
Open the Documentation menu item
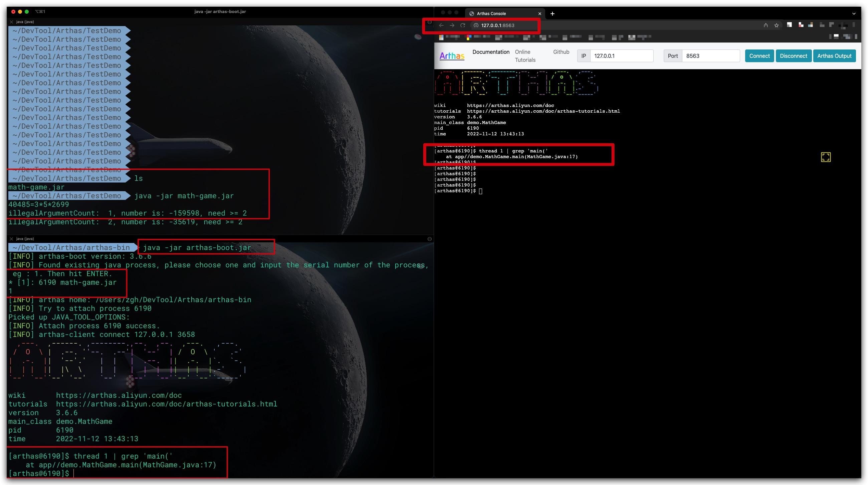point(491,52)
